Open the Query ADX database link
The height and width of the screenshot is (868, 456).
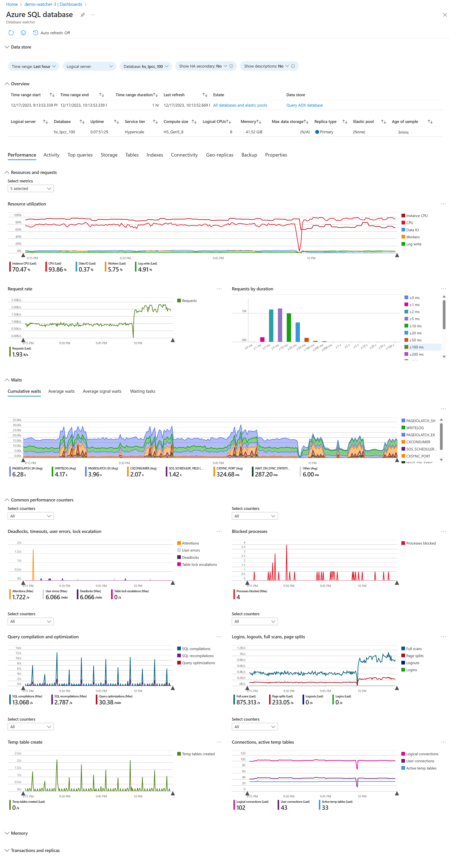(304, 105)
